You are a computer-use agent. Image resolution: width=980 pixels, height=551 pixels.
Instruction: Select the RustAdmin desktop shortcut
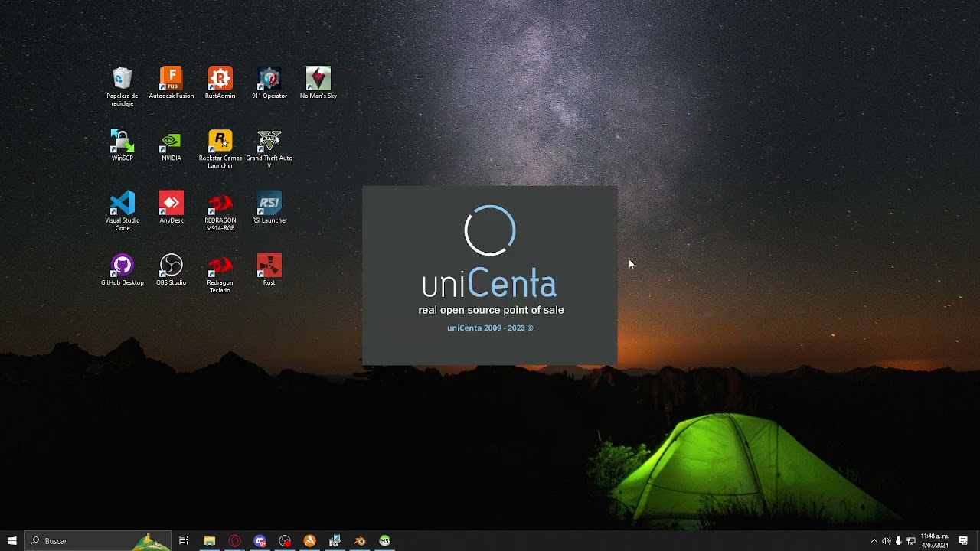point(220,83)
